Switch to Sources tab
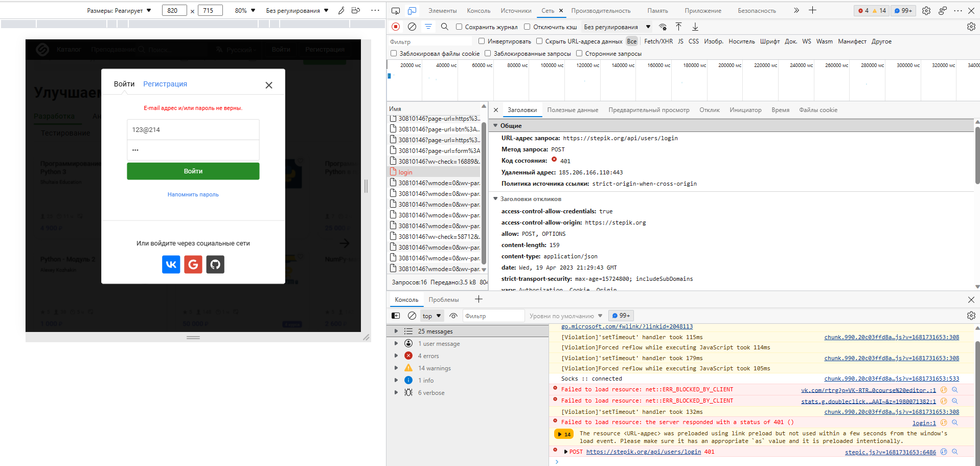The width and height of the screenshot is (980, 466). point(516,11)
